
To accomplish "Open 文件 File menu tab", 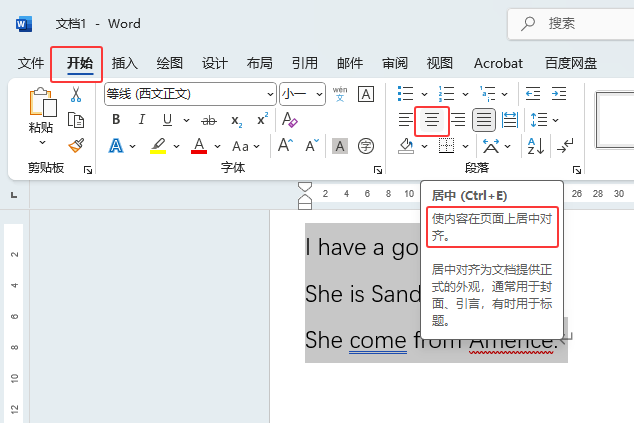I will [x=31, y=63].
